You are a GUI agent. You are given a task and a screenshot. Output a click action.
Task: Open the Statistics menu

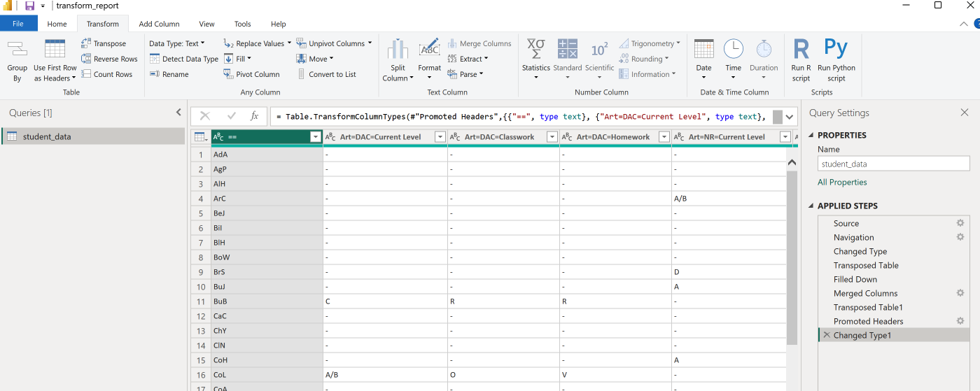[536, 59]
